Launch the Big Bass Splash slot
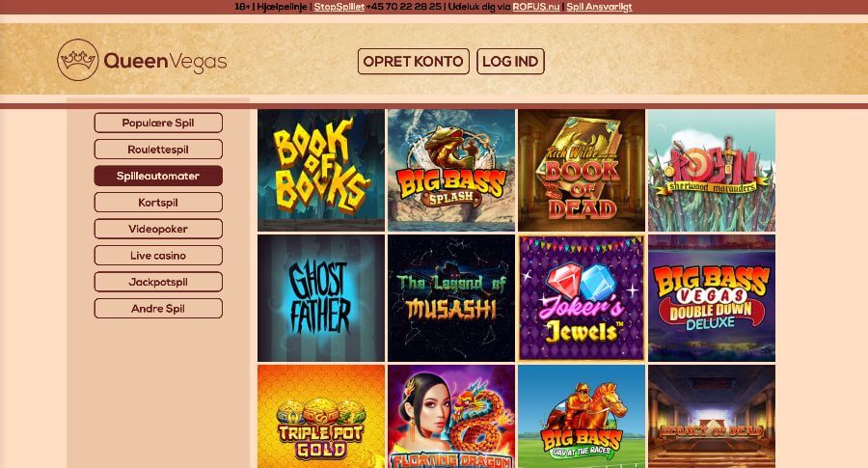The height and width of the screenshot is (468, 868). pos(451,170)
